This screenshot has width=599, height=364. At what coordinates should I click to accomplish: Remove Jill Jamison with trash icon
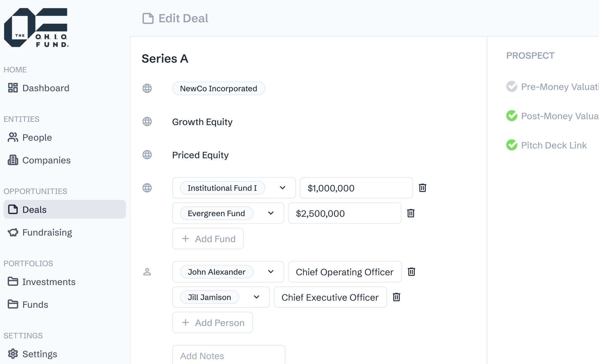[x=396, y=297]
